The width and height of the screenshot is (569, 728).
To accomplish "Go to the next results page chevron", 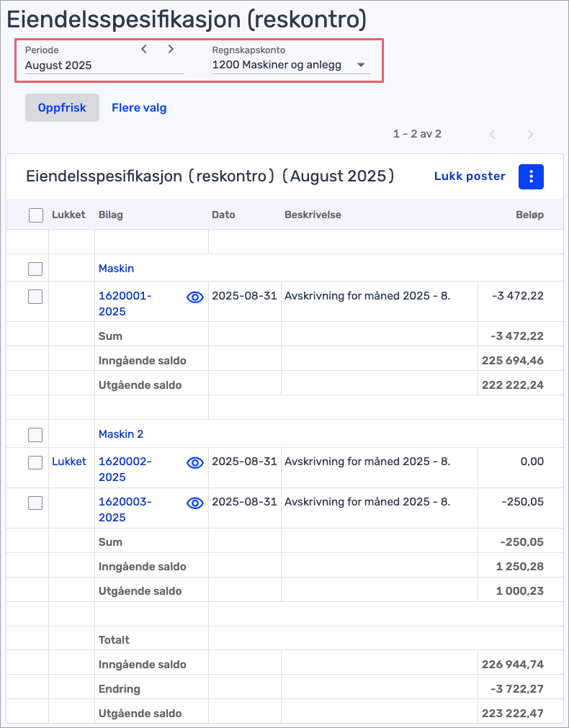I will pos(530,135).
